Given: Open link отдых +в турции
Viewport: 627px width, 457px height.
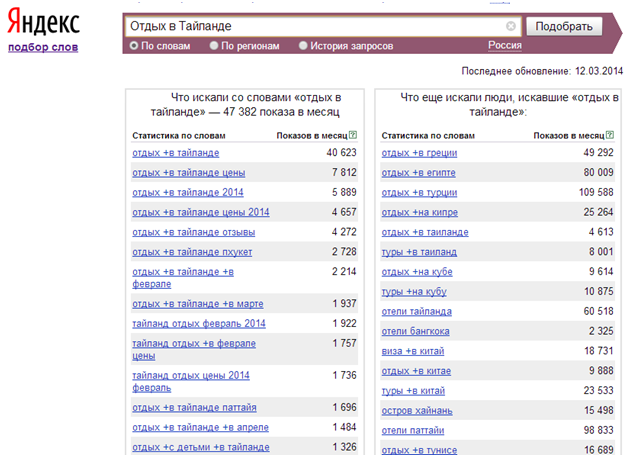Looking at the screenshot, I should [x=419, y=193].
